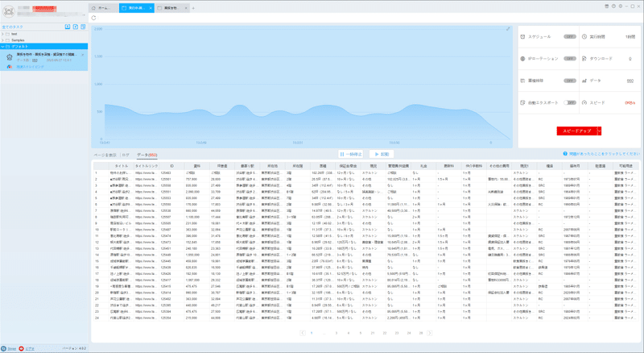Toggle the スケジュール OFF switch
644x353 pixels.
click(570, 36)
